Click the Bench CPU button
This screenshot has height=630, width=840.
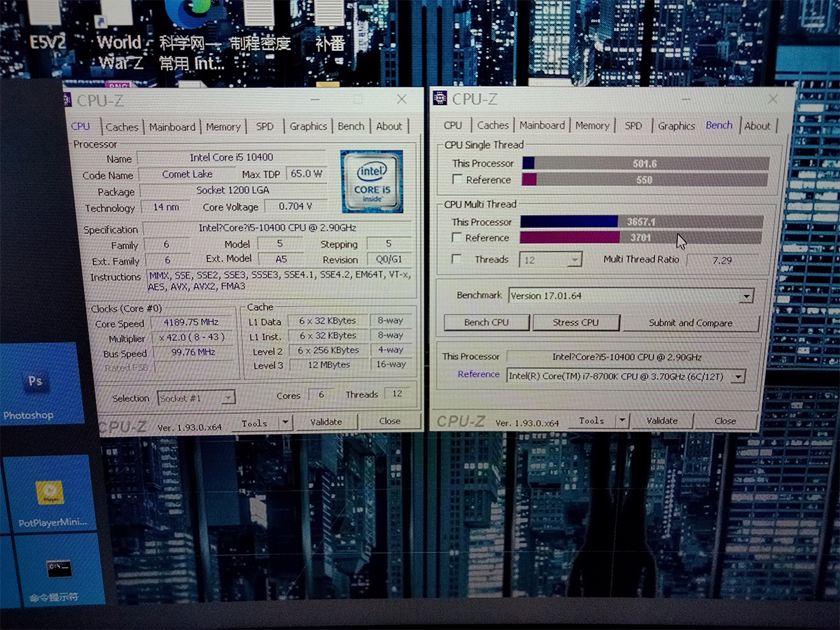(x=486, y=323)
